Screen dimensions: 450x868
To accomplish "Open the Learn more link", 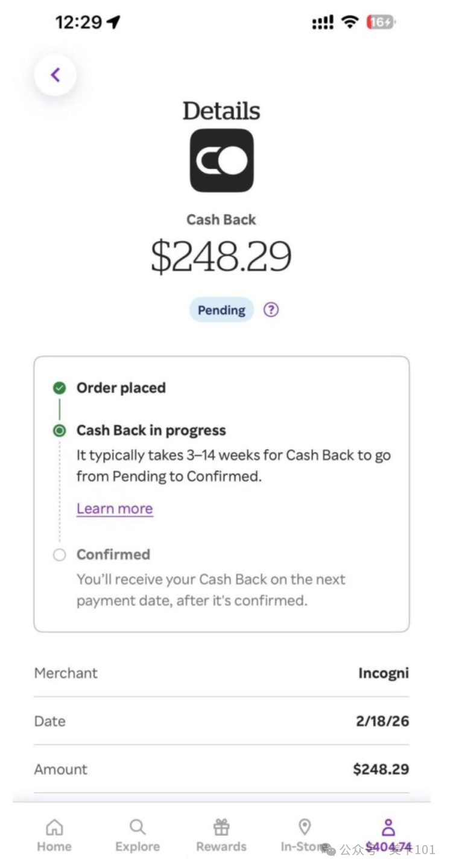I will point(115,508).
